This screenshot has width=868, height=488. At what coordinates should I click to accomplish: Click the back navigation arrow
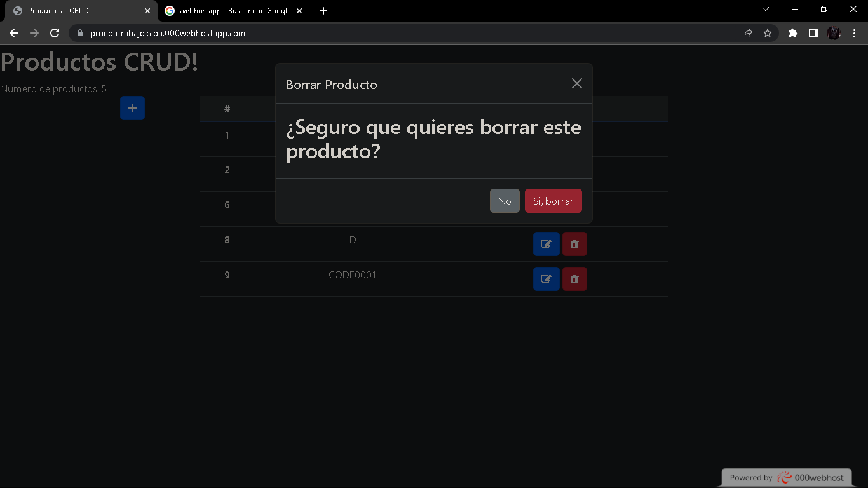pos(13,33)
